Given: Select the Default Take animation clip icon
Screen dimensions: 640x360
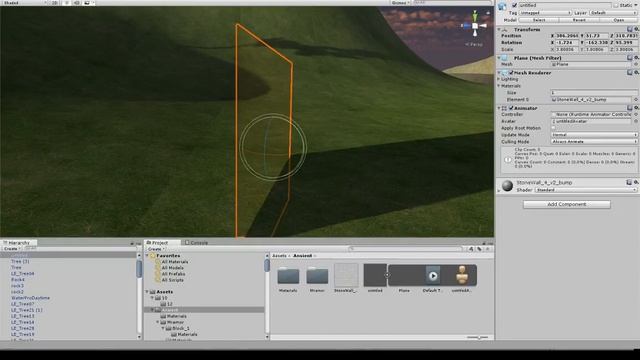Looking at the screenshot, I should (433, 276).
